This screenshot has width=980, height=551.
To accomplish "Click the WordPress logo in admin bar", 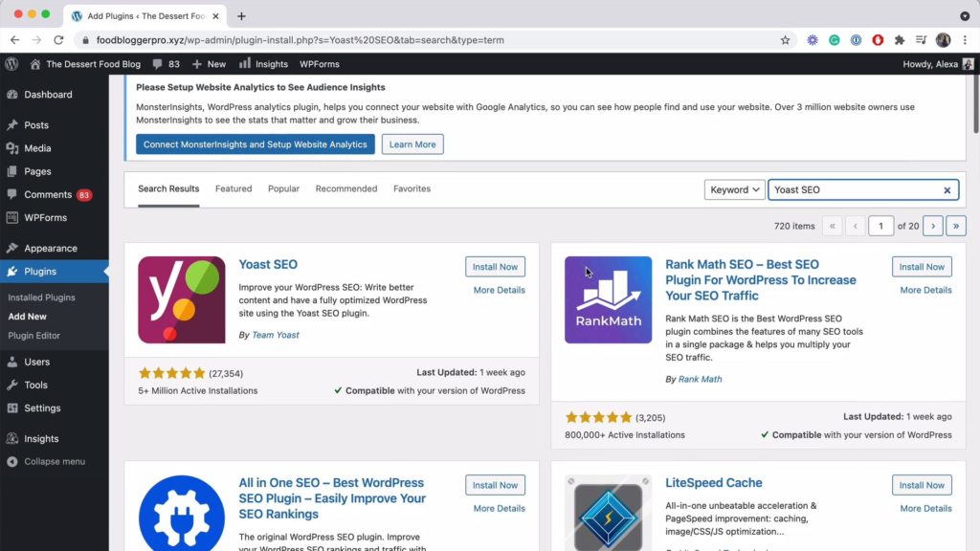I will tap(11, 64).
